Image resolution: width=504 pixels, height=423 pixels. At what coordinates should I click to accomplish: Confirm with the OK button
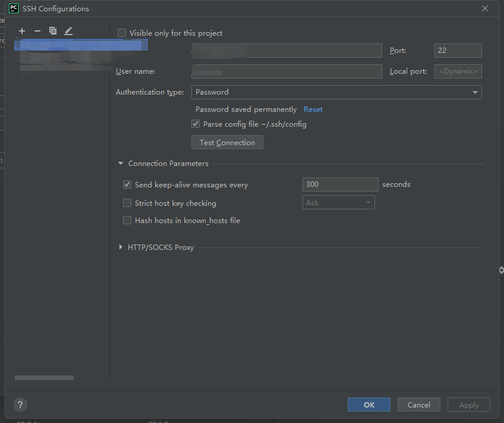(x=369, y=405)
